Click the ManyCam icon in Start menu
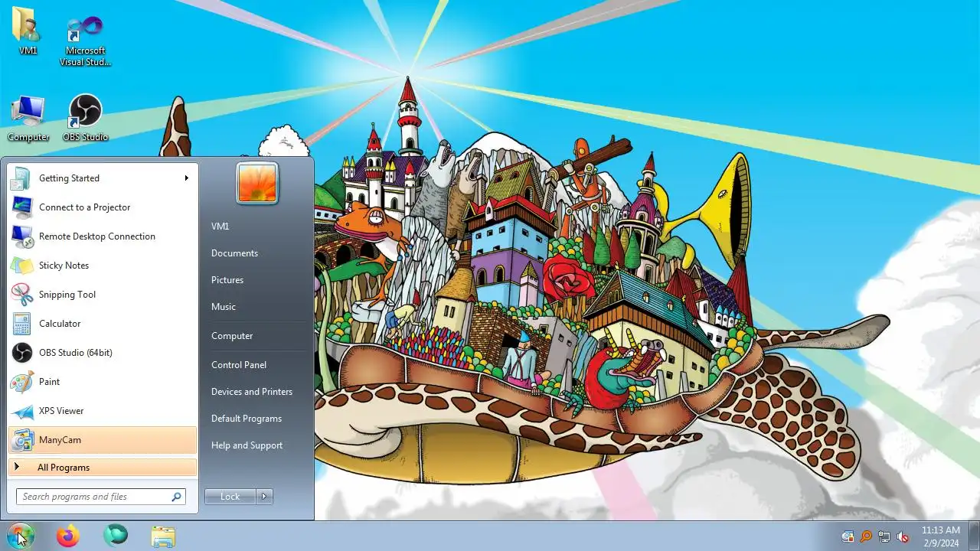This screenshot has width=980, height=551. point(21,440)
